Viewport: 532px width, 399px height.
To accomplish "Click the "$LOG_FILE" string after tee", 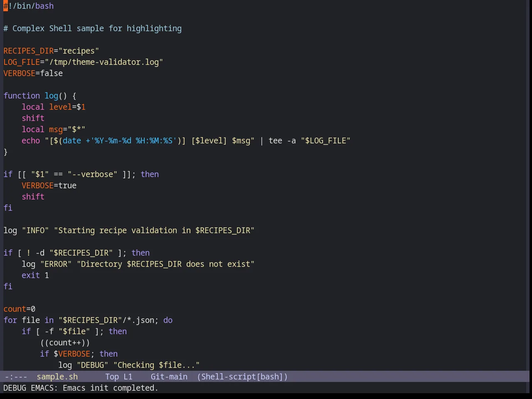I will tap(326, 141).
